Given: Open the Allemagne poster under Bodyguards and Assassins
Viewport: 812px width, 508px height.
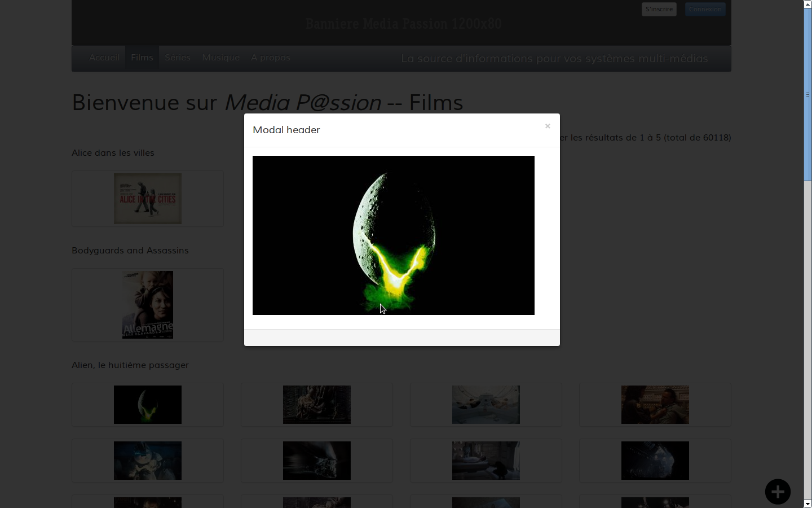Looking at the screenshot, I should pyautogui.click(x=148, y=305).
